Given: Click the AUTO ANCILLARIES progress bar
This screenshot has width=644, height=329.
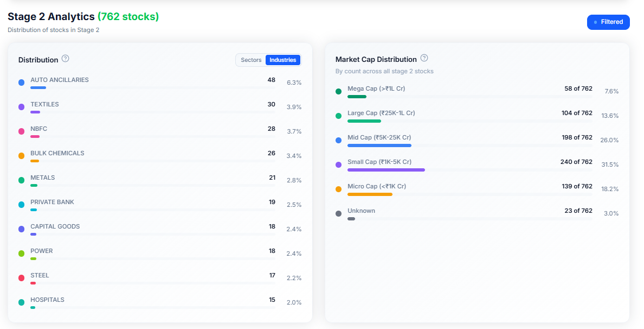Looking at the screenshot, I should click(153, 87).
